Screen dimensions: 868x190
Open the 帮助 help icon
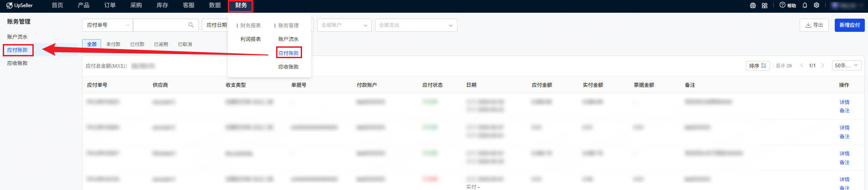pyautogui.click(x=788, y=5)
